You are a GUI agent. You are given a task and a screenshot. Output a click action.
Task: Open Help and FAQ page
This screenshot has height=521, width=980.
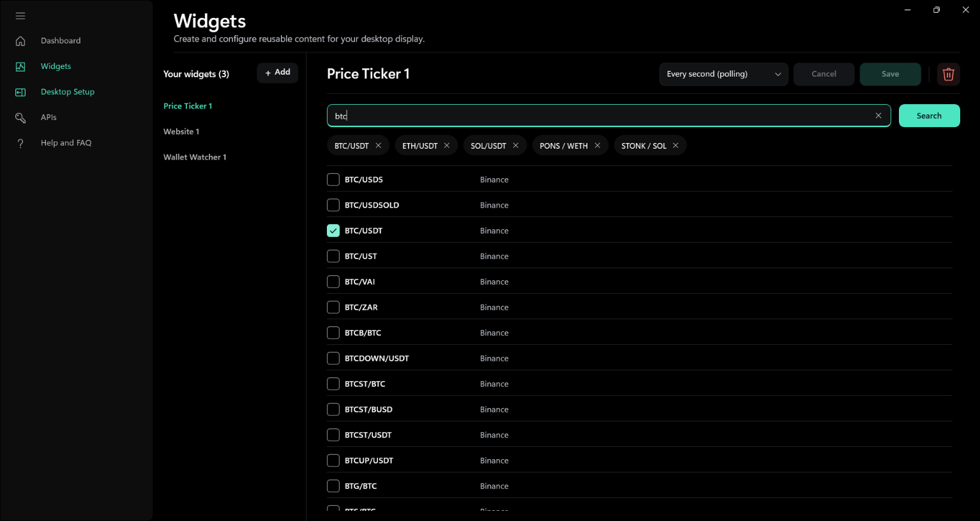point(66,143)
